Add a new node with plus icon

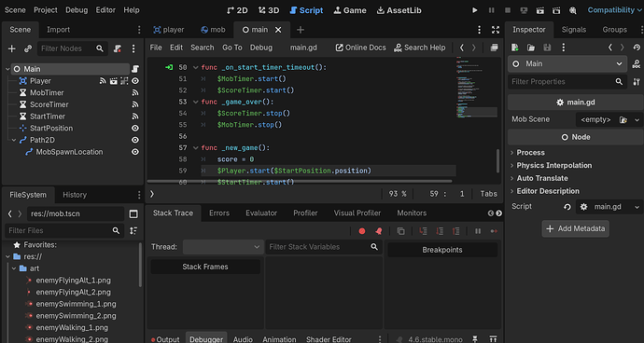12,48
